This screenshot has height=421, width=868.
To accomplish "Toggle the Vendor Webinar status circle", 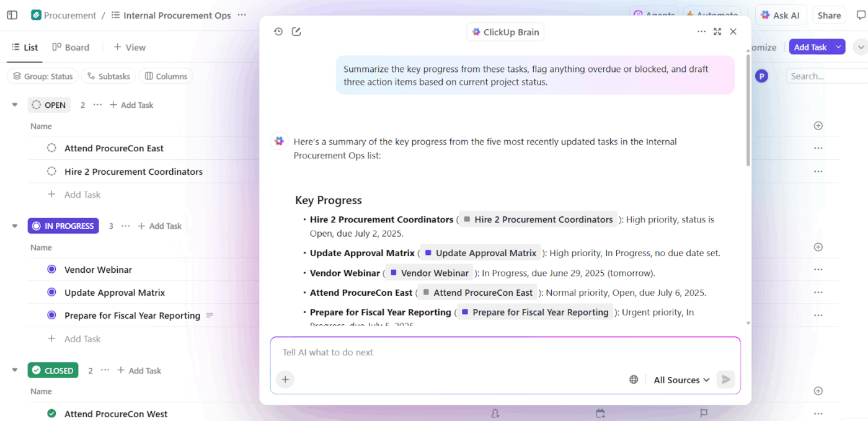I will [52, 269].
